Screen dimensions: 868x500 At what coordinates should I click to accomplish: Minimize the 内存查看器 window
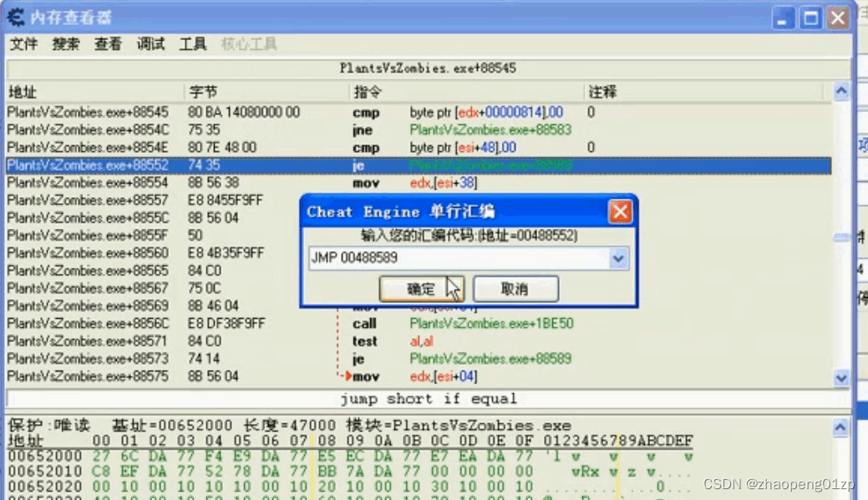tap(784, 18)
